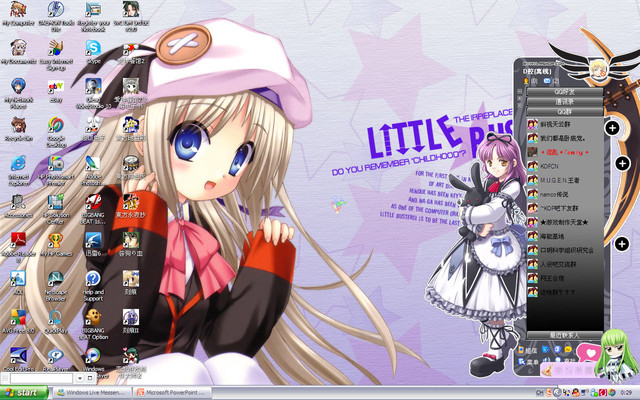The height and width of the screenshot is (400, 640).
Task: Launch the Netscape Browser shortcut
Action: [x=56, y=286]
